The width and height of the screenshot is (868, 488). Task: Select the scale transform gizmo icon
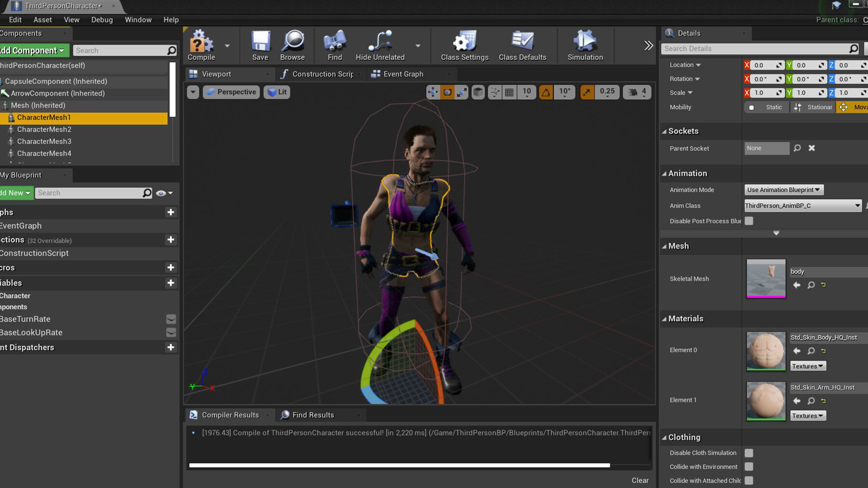pyautogui.click(x=461, y=92)
